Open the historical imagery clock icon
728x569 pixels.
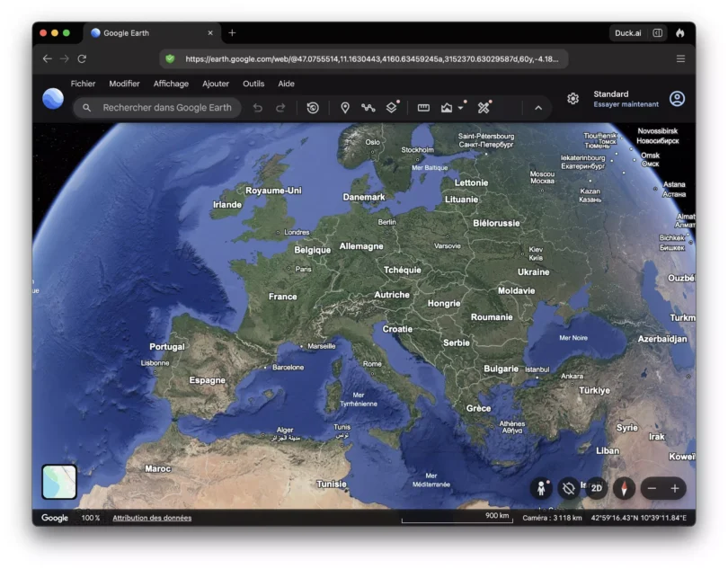click(x=313, y=108)
